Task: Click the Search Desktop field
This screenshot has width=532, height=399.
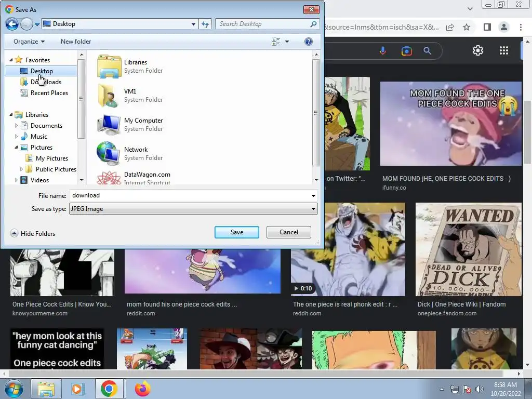Action: 267,24
